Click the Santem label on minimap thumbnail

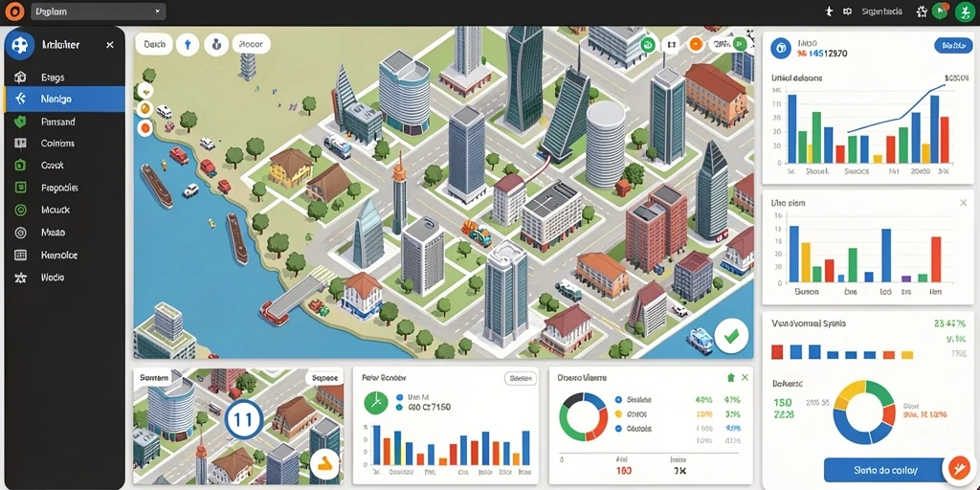point(152,377)
